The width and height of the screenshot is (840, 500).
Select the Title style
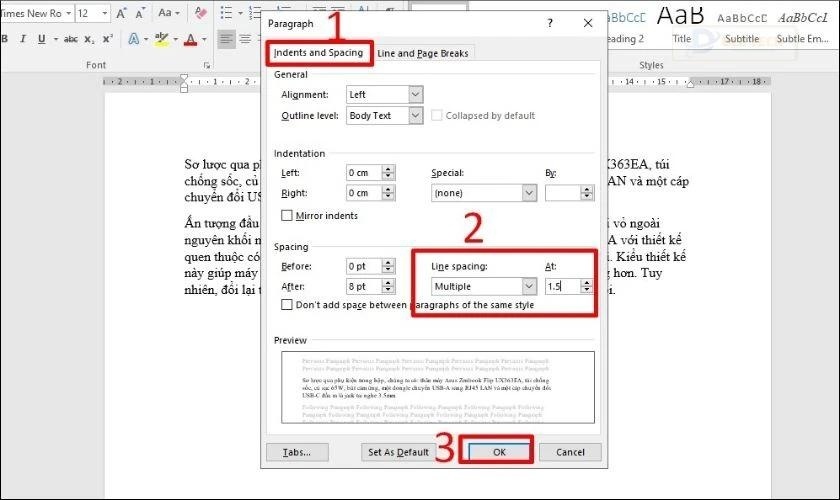(681, 25)
